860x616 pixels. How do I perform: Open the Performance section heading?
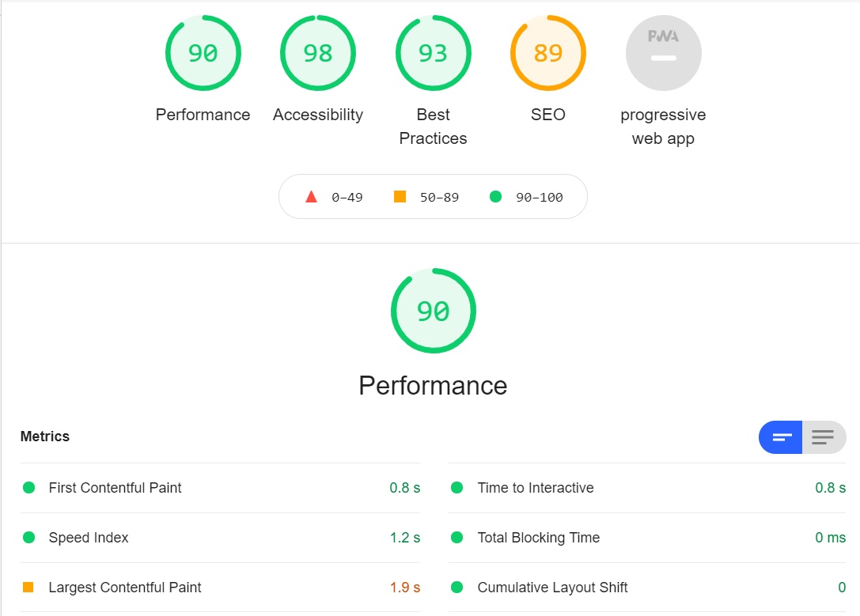(433, 385)
